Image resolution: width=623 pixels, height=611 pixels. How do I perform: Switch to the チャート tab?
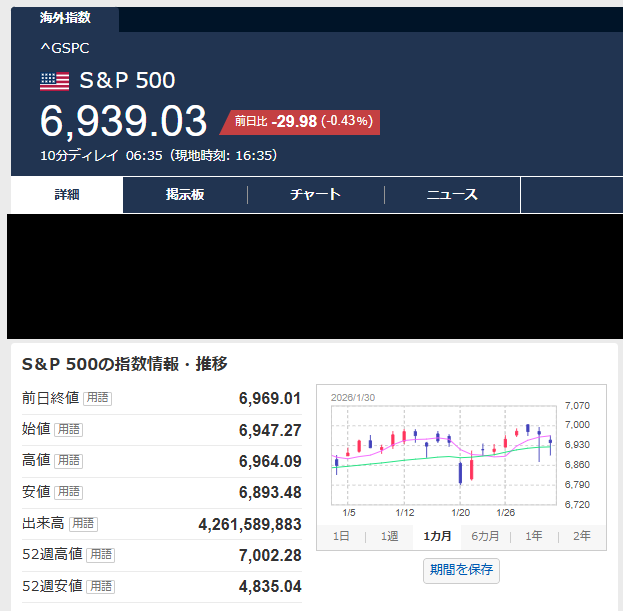click(315, 195)
